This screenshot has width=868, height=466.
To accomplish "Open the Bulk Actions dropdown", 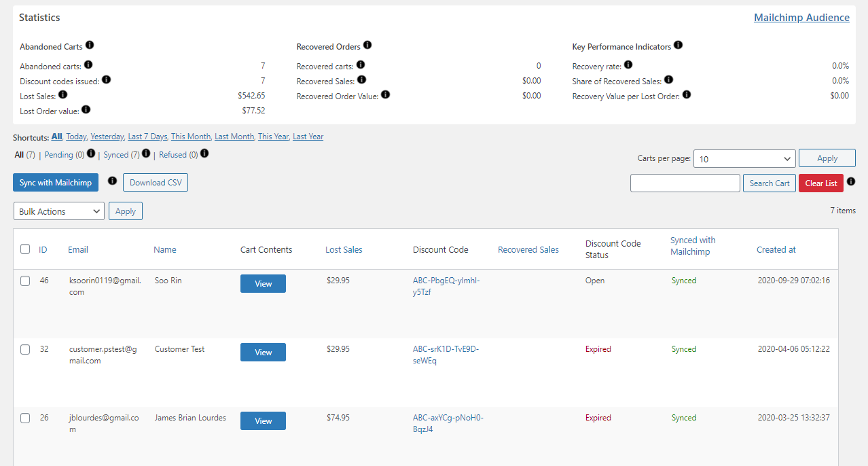I will tap(59, 211).
